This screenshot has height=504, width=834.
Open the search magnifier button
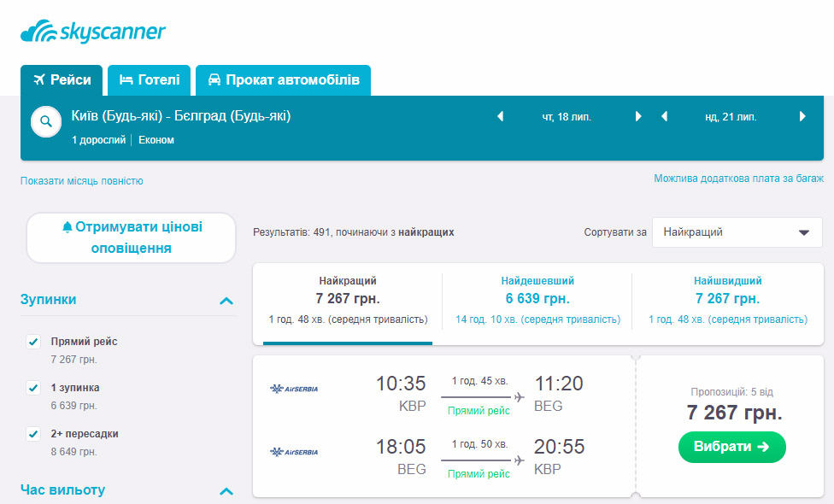pos(46,122)
